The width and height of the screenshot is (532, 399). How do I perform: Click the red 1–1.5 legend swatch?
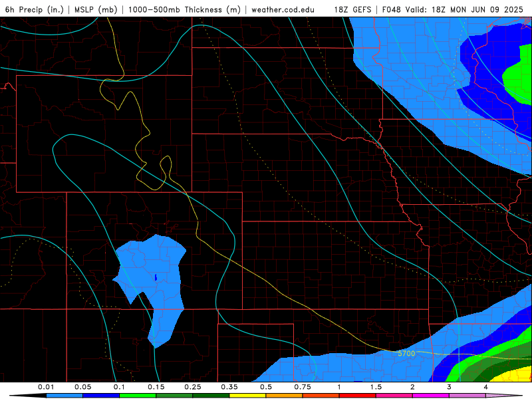click(358, 396)
